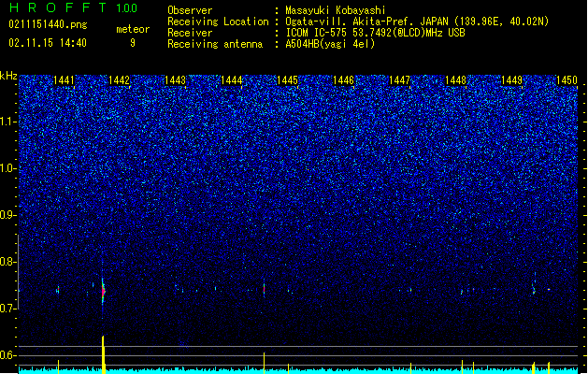Click the "Receiving antenna" label
Viewport: 588px width, 374px height.
coord(215,44)
